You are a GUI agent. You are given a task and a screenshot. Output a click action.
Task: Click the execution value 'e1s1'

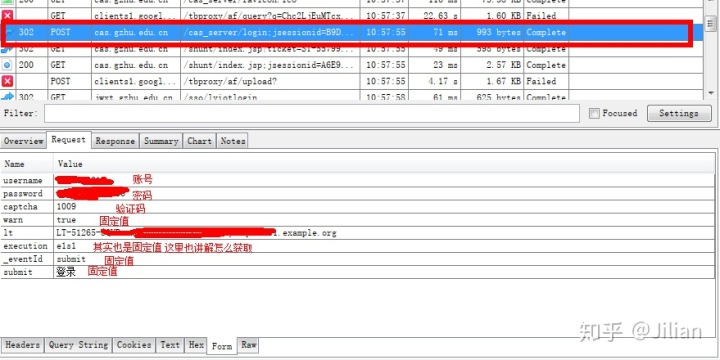pyautogui.click(x=67, y=246)
